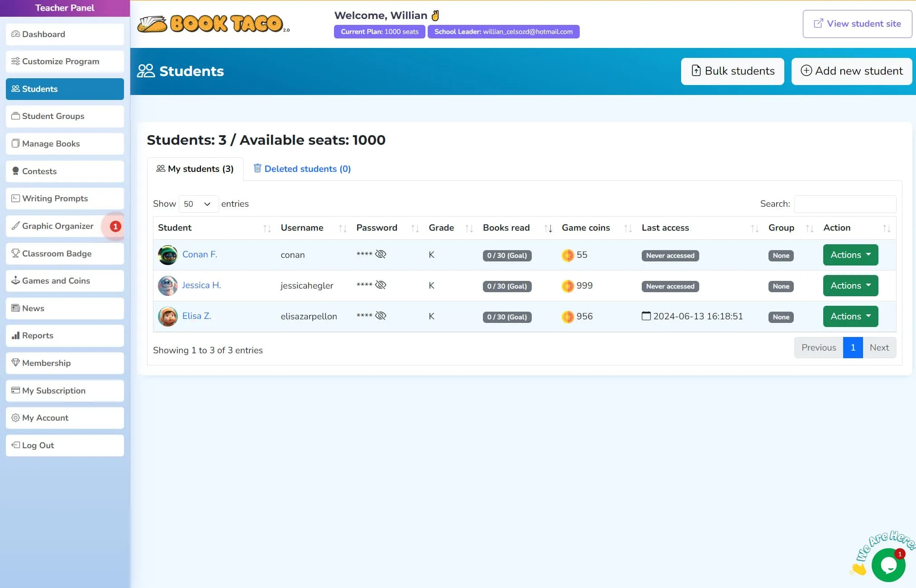This screenshot has height=588, width=916.
Task: Click Jessica H.'s game coin icon
Action: coord(568,286)
